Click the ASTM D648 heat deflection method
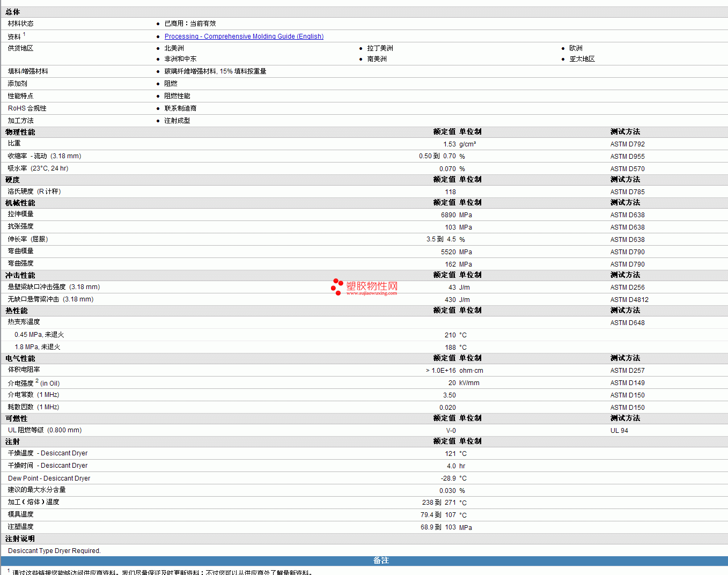Screen dimensions: 728x575 pyautogui.click(x=628, y=323)
